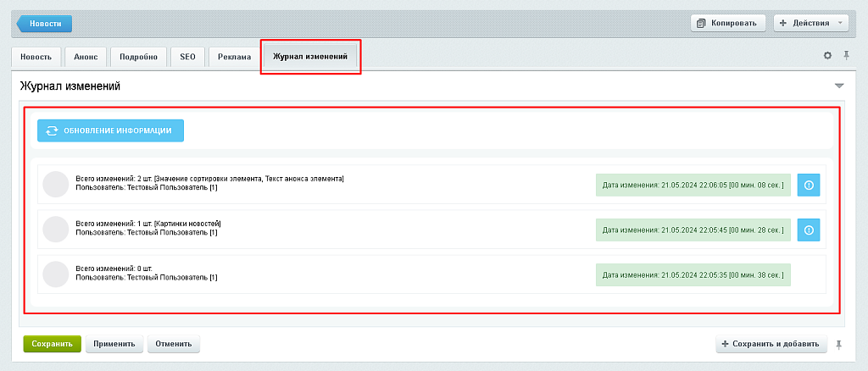This screenshot has height=371, width=868.
Task: Click avatar of the zero-changes entry
Action: click(55, 274)
